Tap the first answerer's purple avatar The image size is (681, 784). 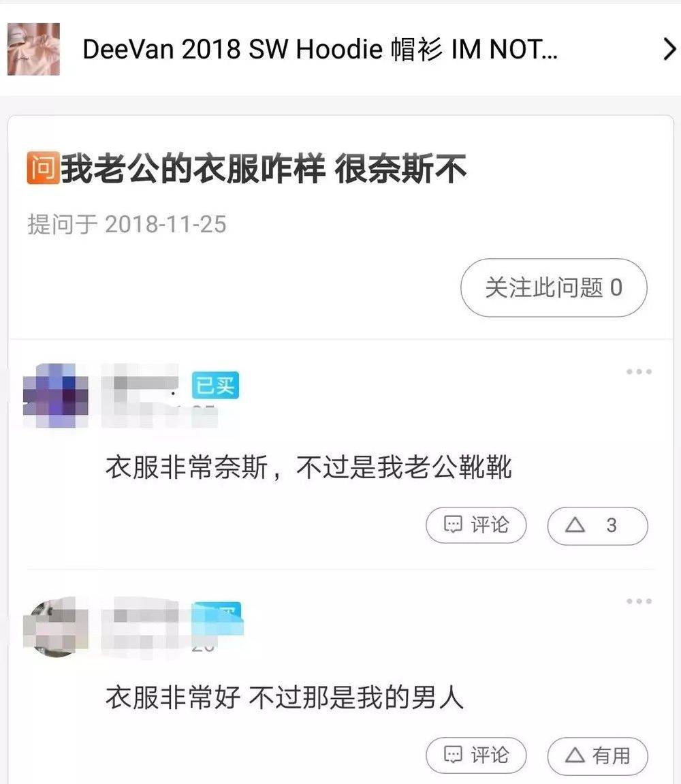[55, 396]
